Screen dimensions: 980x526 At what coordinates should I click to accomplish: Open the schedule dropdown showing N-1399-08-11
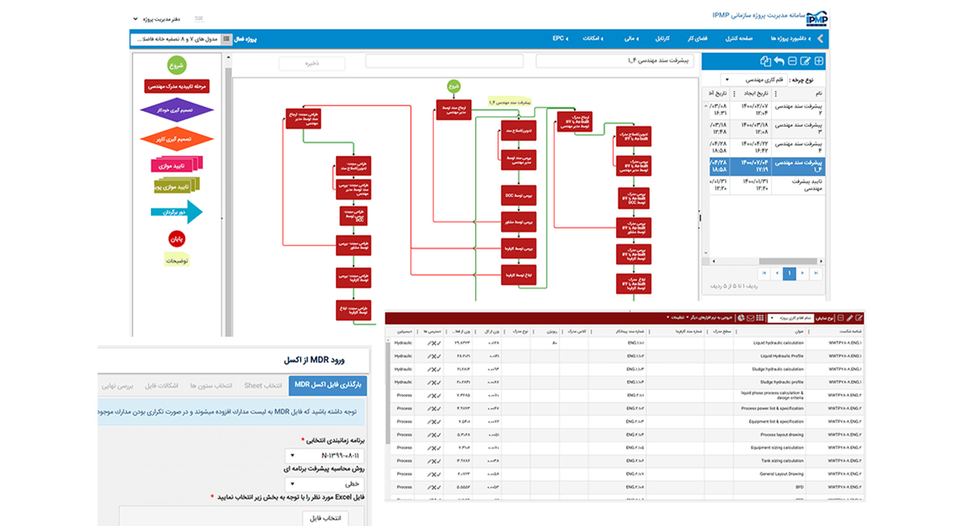[x=324, y=456]
